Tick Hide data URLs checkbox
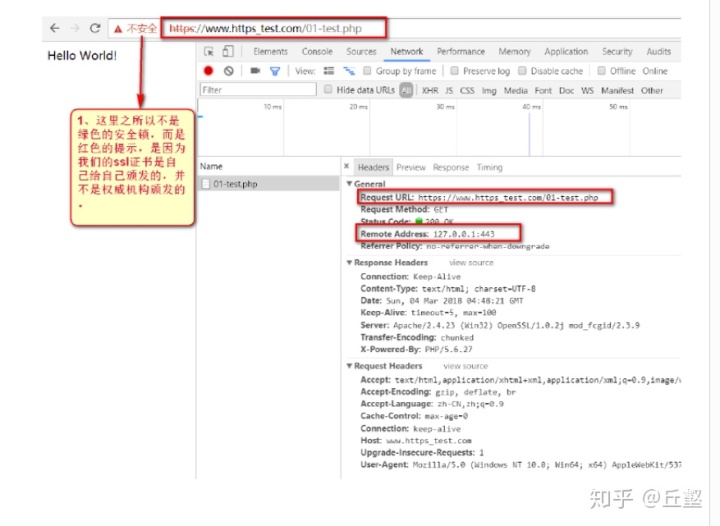This screenshot has width=720, height=526. click(x=328, y=90)
